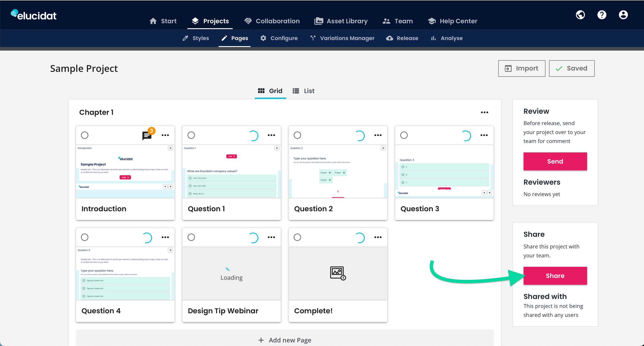Click the 'No reviews yet' text

542,194
